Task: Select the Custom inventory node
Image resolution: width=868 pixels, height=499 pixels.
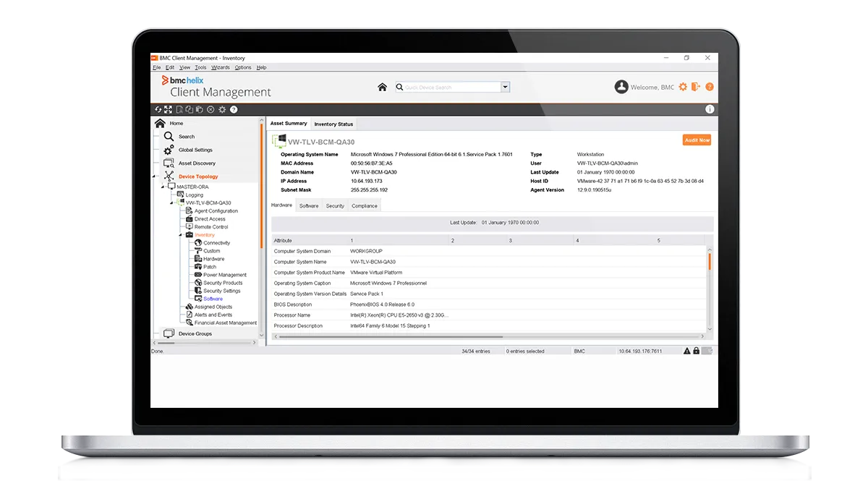Action: 211,251
